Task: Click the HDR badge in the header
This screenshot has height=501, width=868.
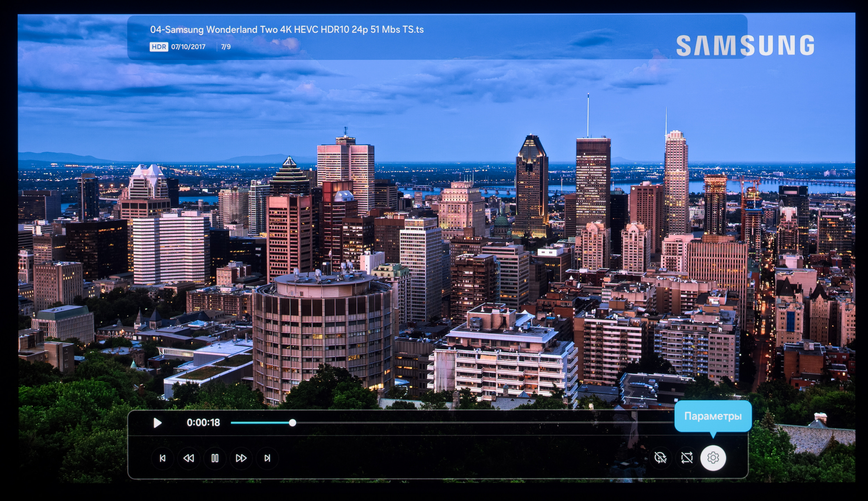Action: (x=159, y=47)
